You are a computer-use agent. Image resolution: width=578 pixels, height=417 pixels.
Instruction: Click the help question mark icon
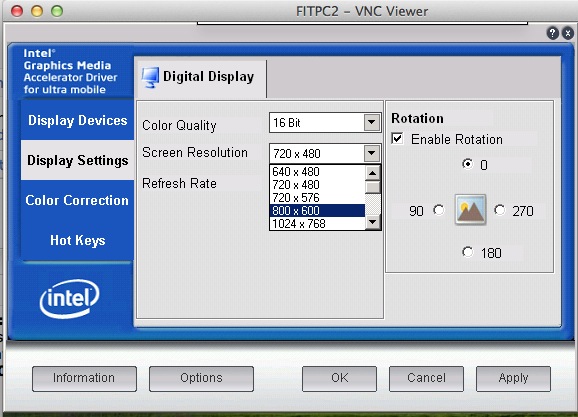point(552,33)
